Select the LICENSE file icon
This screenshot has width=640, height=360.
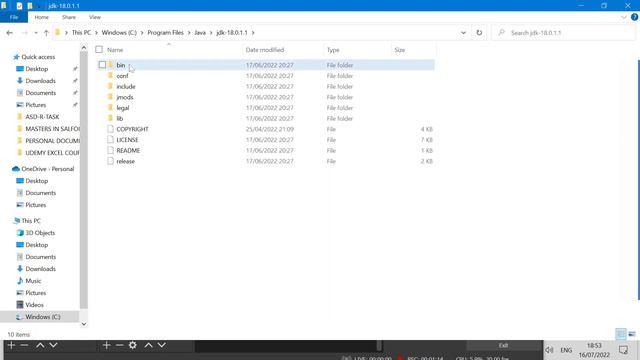[x=110, y=139]
